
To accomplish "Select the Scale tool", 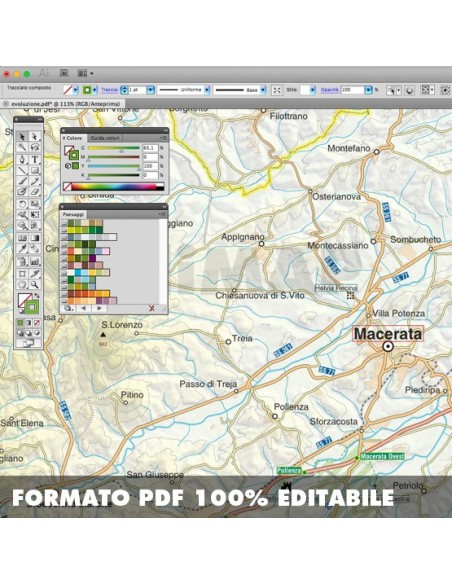I will (35, 204).
